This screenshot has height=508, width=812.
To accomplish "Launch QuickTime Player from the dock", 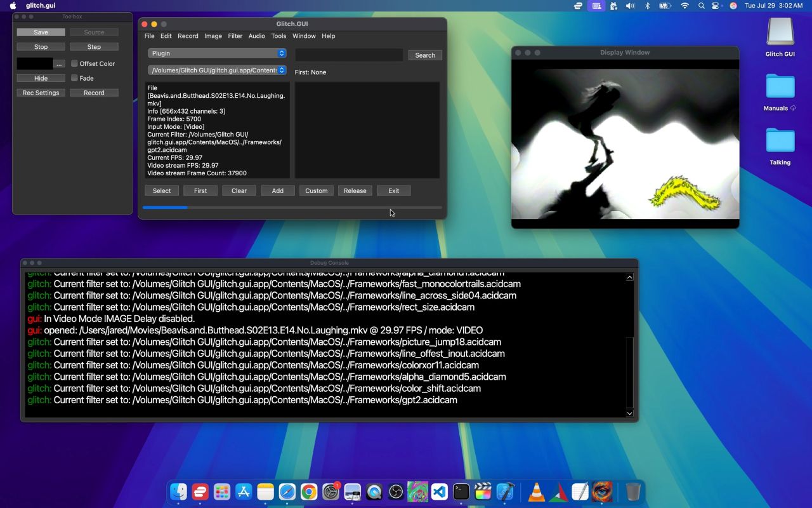I will 374,491.
